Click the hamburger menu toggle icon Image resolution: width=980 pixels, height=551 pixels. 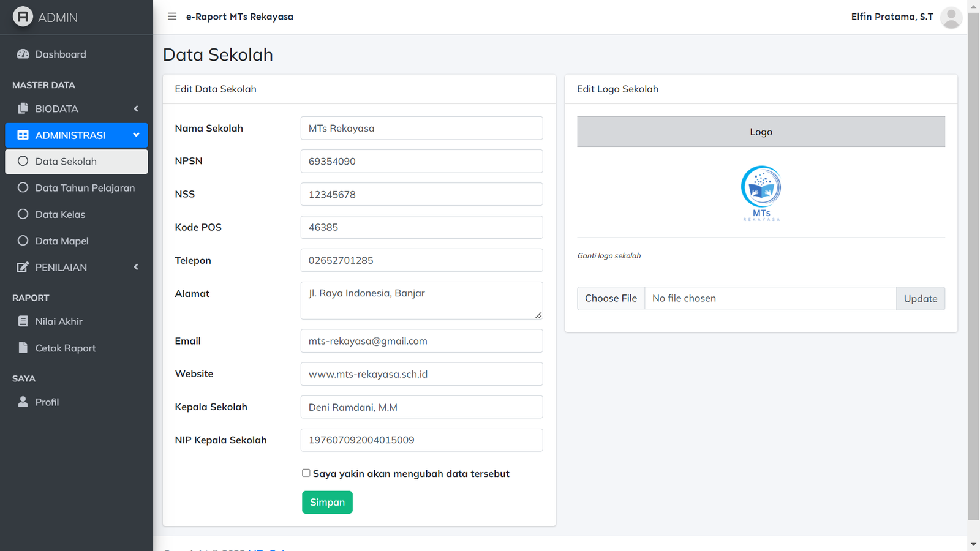coord(172,17)
